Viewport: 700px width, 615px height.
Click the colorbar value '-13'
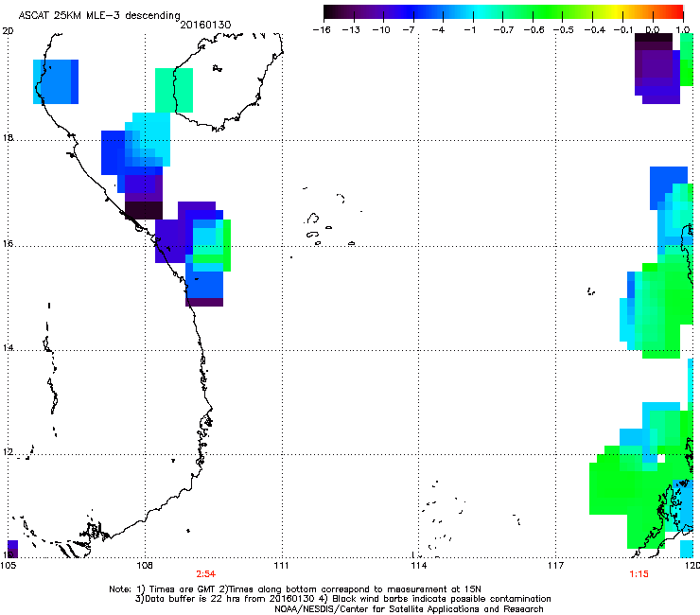(351, 30)
